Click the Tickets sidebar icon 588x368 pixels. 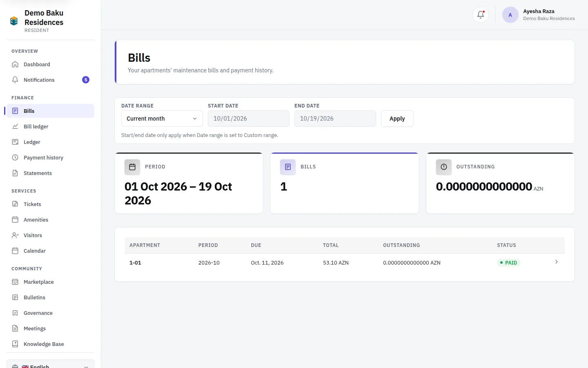click(15, 204)
